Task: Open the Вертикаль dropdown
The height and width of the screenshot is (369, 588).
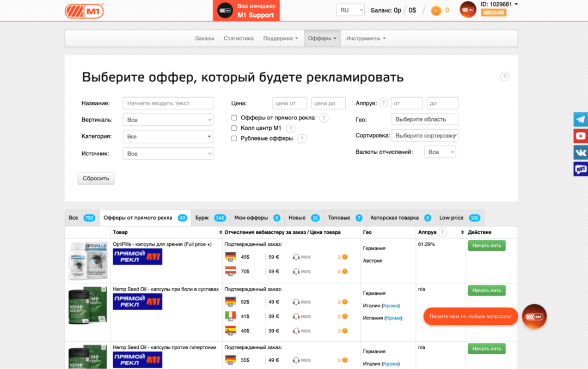Action: click(168, 120)
